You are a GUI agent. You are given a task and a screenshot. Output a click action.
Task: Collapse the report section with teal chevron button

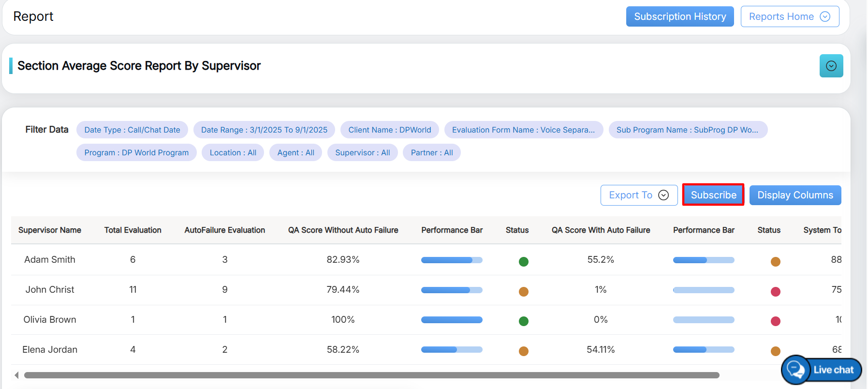(831, 66)
